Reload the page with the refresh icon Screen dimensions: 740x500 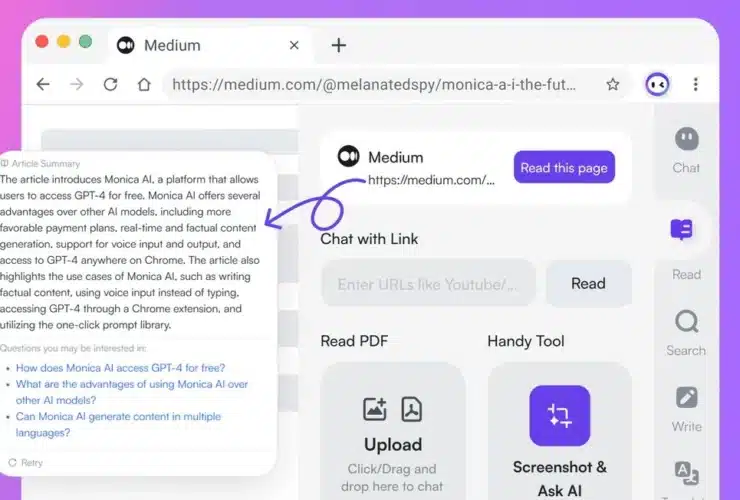tap(110, 85)
